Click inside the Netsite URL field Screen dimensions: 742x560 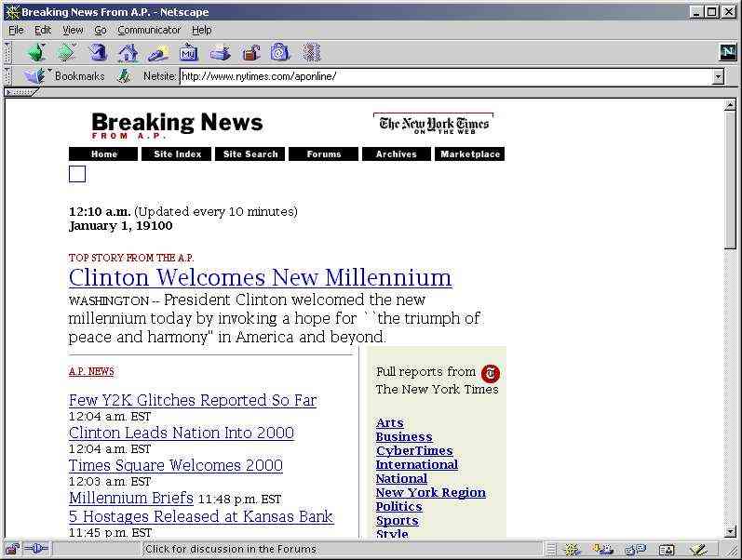point(446,76)
